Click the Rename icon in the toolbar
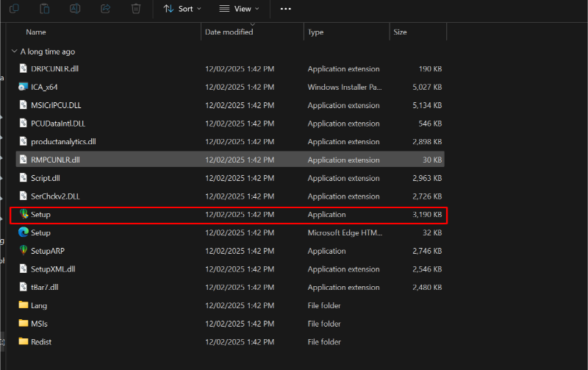 (74, 8)
